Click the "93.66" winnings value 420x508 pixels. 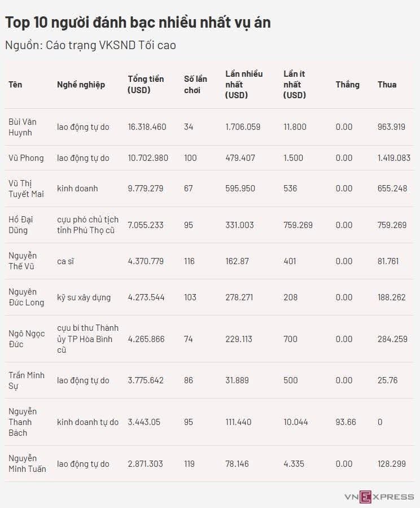(345, 422)
